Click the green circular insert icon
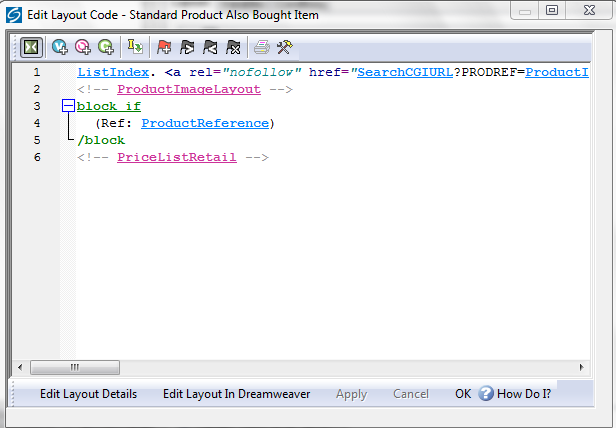 coord(106,46)
